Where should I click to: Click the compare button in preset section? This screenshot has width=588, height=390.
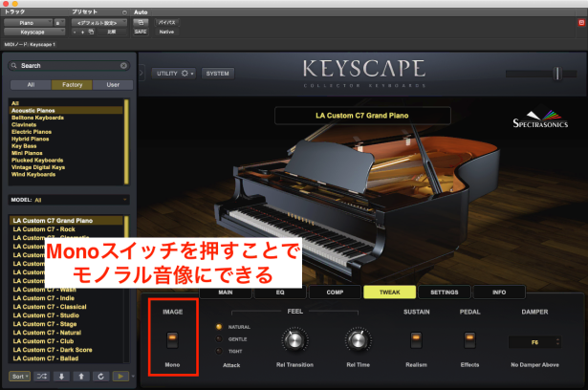click(112, 32)
